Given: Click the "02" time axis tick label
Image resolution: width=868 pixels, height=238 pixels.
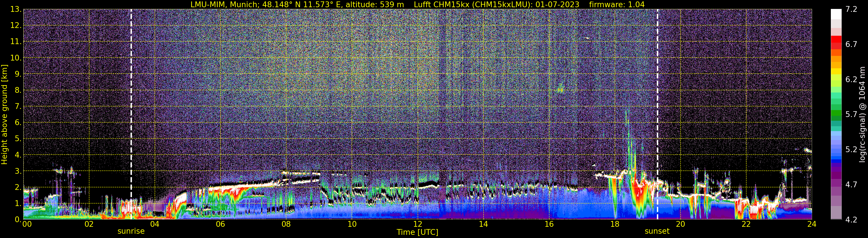Looking at the screenshot, I should click(89, 224).
